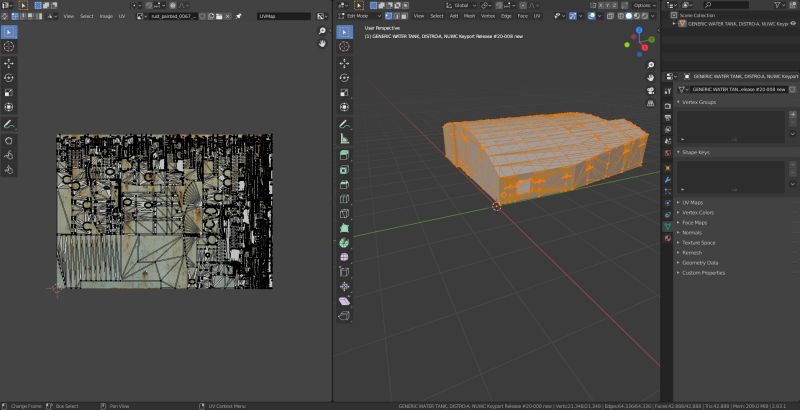Activate the Scale tool in the UV editor toolbar
Screen dimensions: 800x410
click(x=9, y=93)
